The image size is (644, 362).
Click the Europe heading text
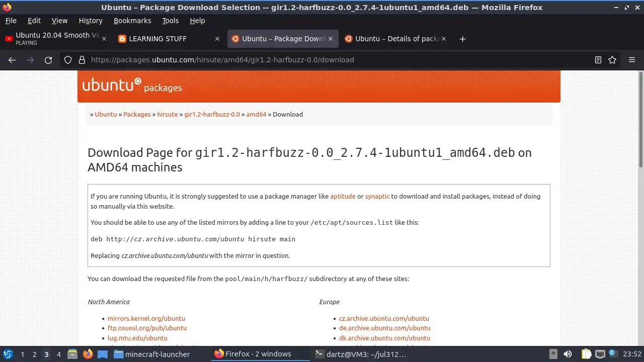click(x=329, y=302)
